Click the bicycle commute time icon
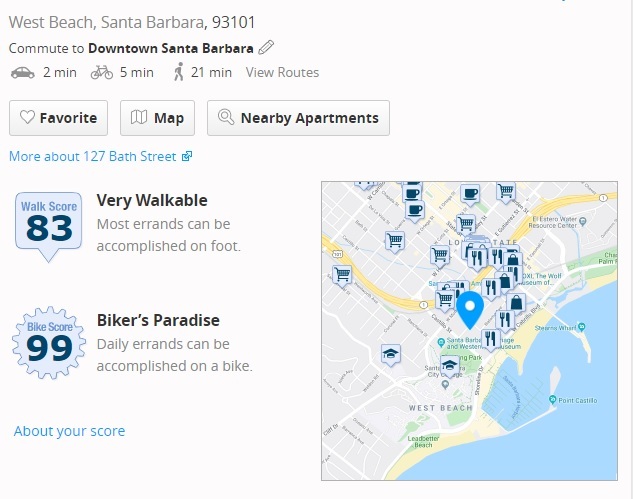 102,73
